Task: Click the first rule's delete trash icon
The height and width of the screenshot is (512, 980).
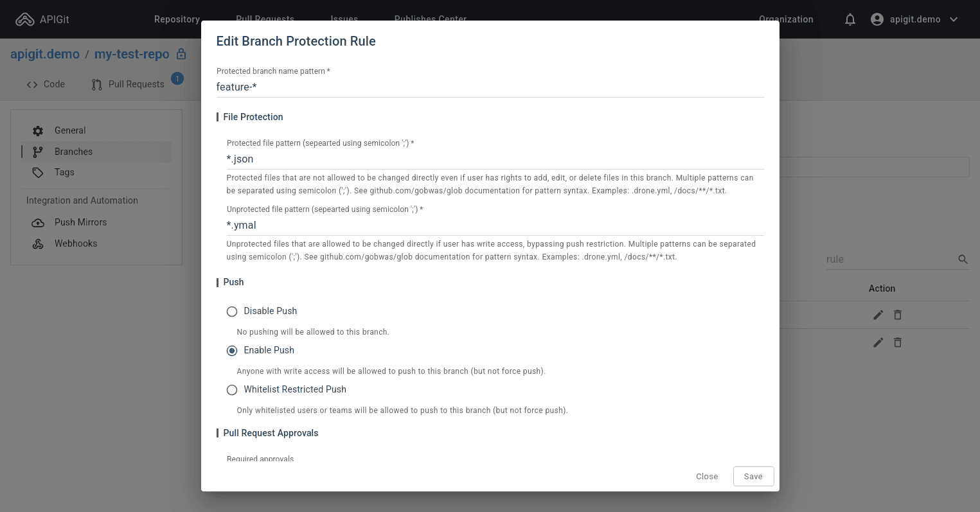Action: tap(898, 315)
